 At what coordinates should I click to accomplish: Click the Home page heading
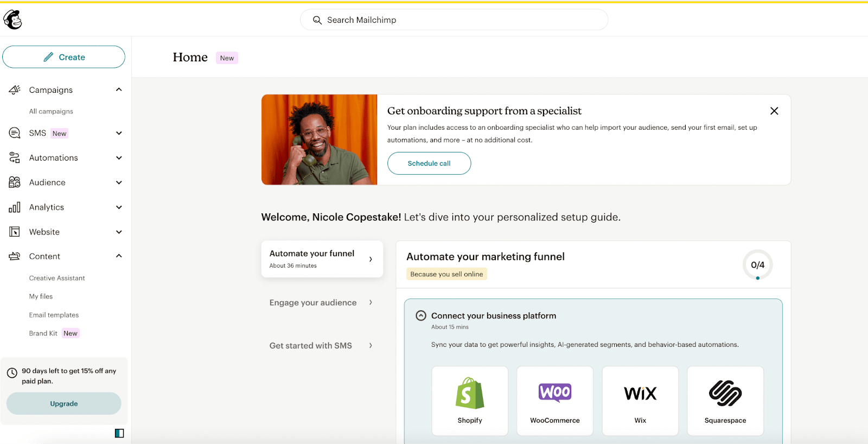(x=190, y=58)
